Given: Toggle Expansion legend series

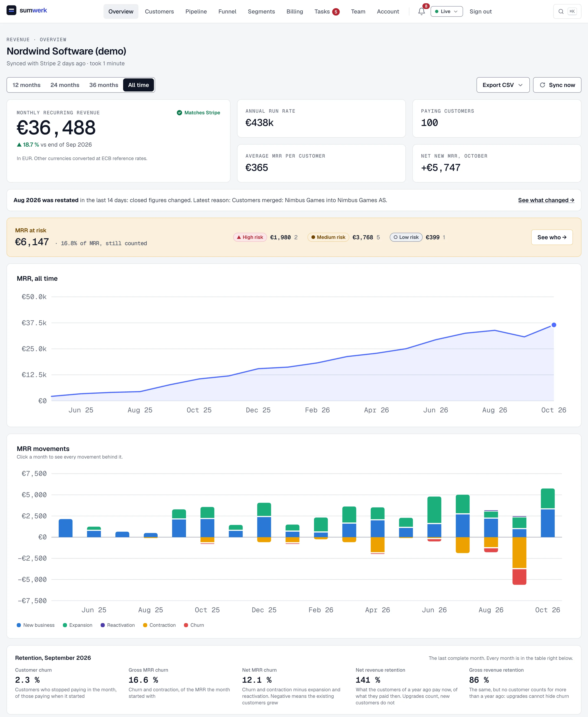Looking at the screenshot, I should click(x=78, y=625).
